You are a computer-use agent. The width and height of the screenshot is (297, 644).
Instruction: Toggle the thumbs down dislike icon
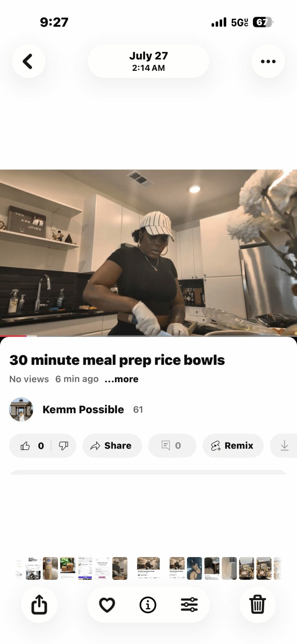click(x=63, y=446)
